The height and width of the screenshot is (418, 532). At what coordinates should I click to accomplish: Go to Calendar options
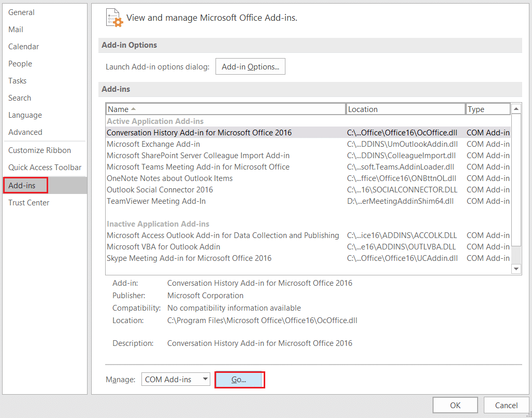pos(23,46)
